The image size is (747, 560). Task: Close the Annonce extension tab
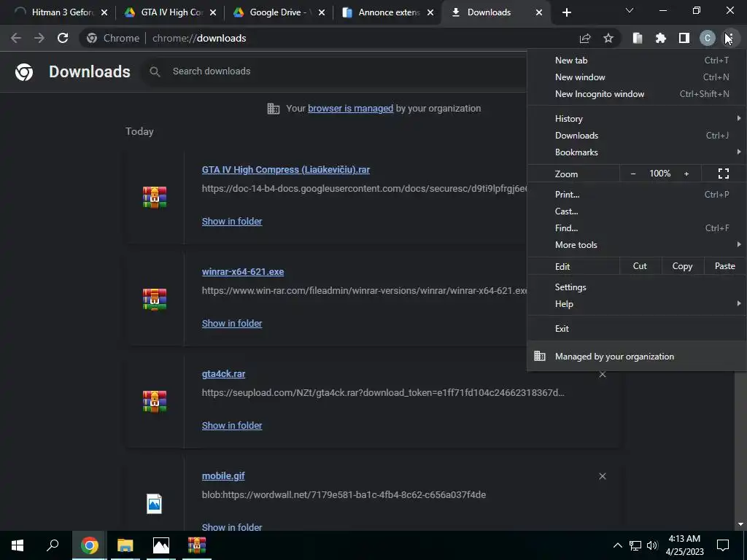(x=430, y=12)
